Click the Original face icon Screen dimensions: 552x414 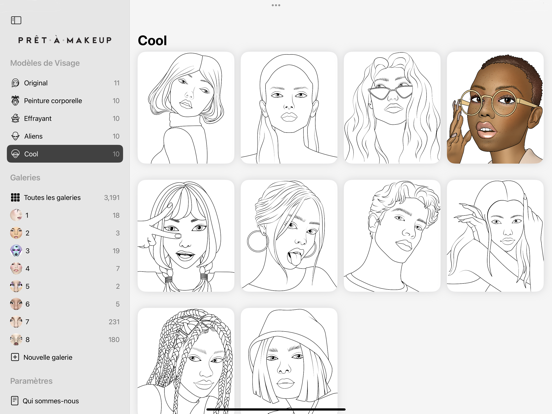tap(15, 83)
